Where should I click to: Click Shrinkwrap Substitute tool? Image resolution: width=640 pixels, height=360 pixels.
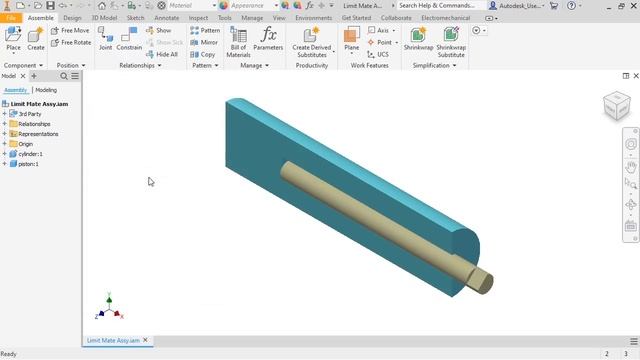(x=451, y=42)
